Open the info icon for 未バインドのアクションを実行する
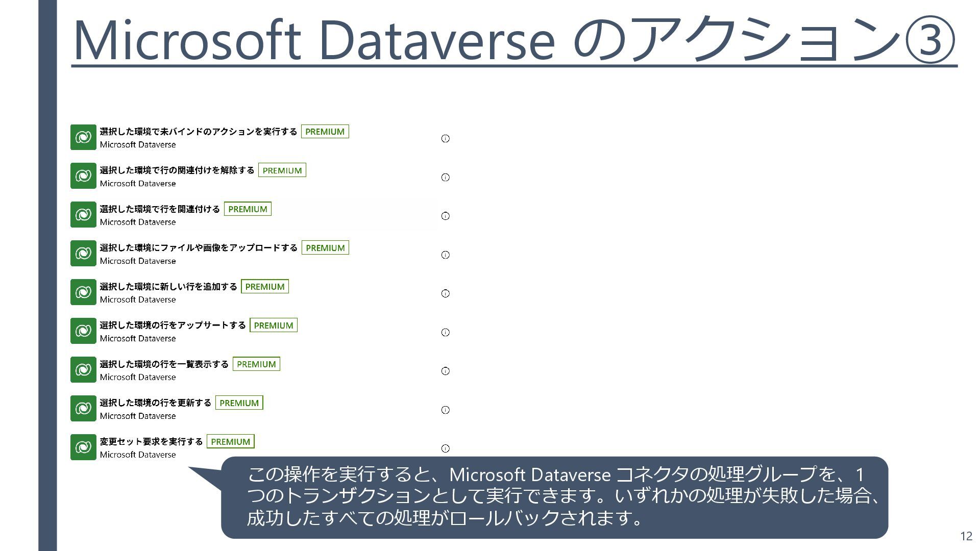Screen dimensions: 980x551 [x=445, y=138]
